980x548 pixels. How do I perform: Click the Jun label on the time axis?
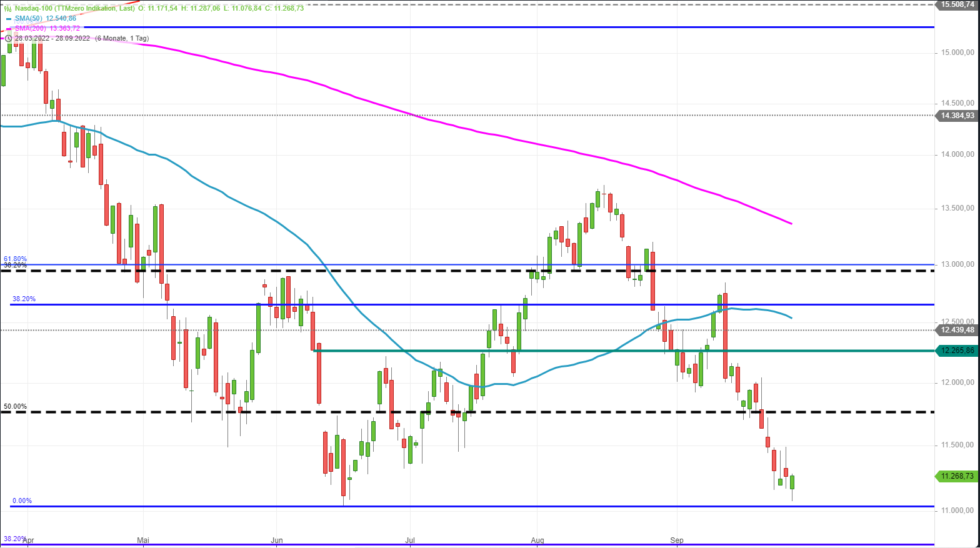277,540
